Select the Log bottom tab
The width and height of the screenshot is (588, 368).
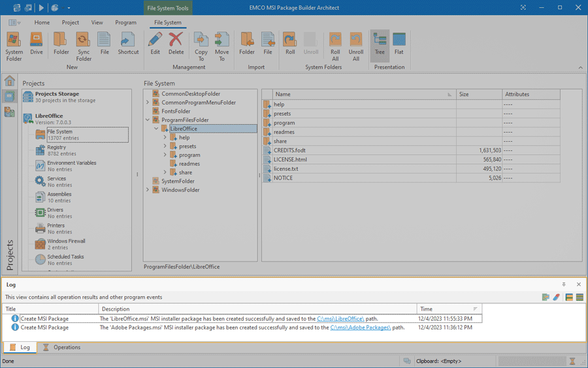click(x=20, y=347)
